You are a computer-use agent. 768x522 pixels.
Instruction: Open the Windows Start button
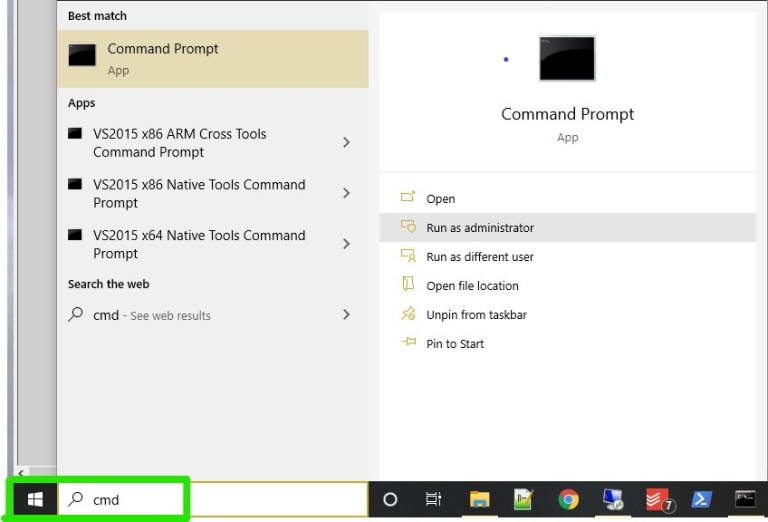[x=35, y=499]
